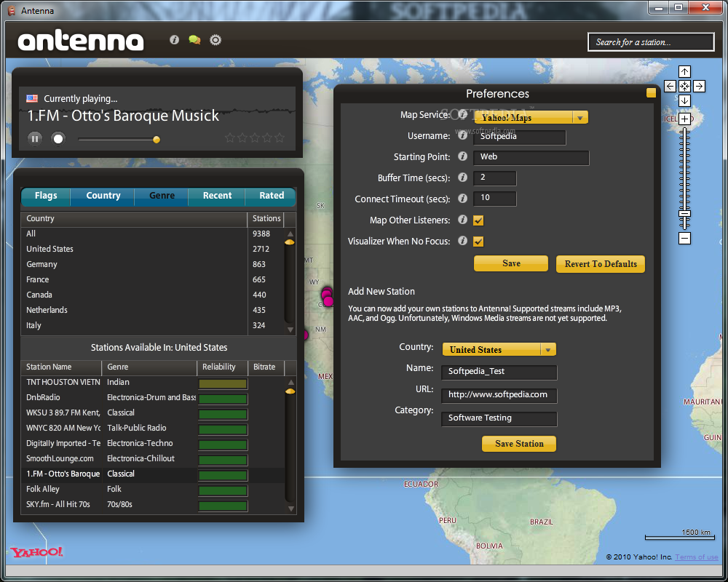Click Revert To Defaults button
The image size is (728, 582).
(x=601, y=264)
